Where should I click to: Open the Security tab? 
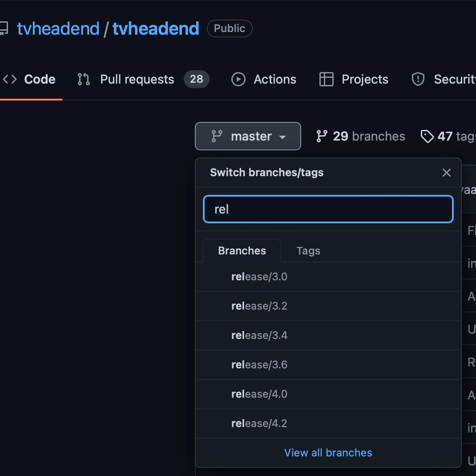point(444,79)
